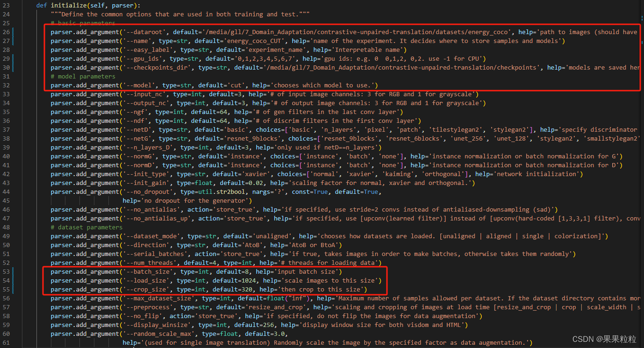Viewport: 644px width, 348px height.
Task: Click the '--checkpoints_dir' argument string
Action: [x=157, y=68]
